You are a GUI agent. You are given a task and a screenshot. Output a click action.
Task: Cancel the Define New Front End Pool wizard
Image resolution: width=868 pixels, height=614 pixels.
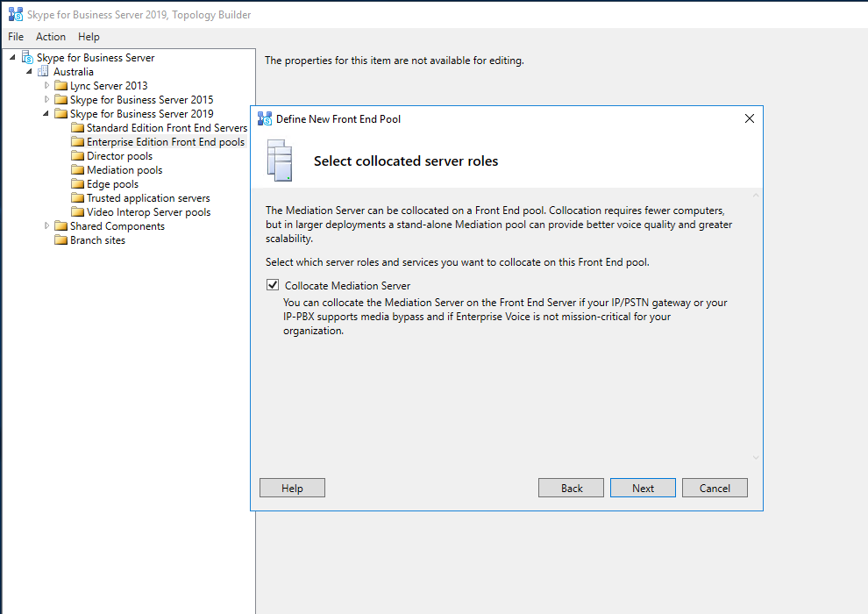[x=715, y=489]
